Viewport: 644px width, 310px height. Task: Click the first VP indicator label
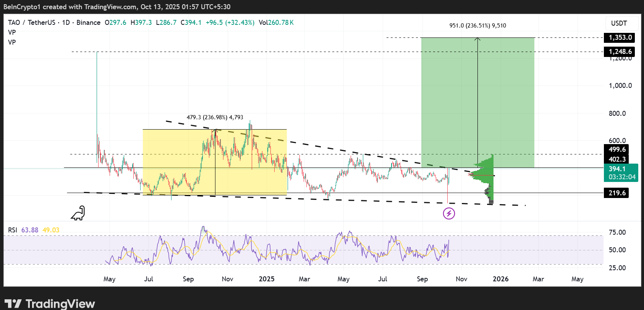pos(12,32)
